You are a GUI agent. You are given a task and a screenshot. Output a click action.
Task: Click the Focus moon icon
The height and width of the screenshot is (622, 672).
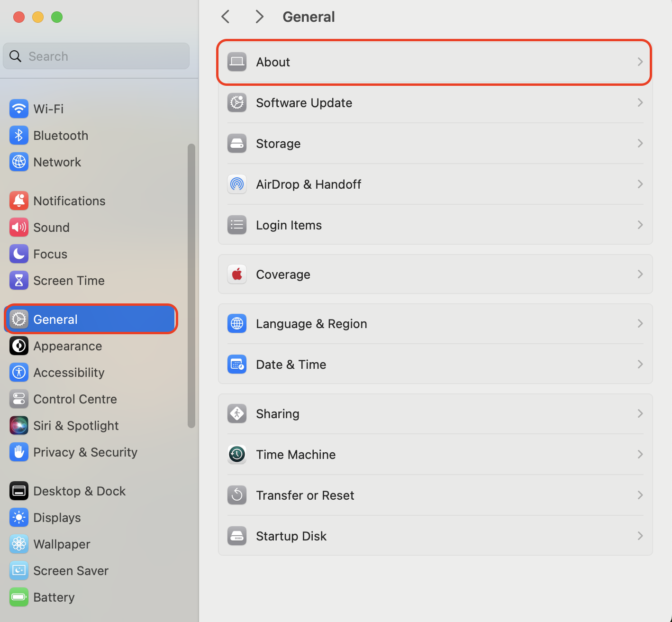(x=19, y=254)
